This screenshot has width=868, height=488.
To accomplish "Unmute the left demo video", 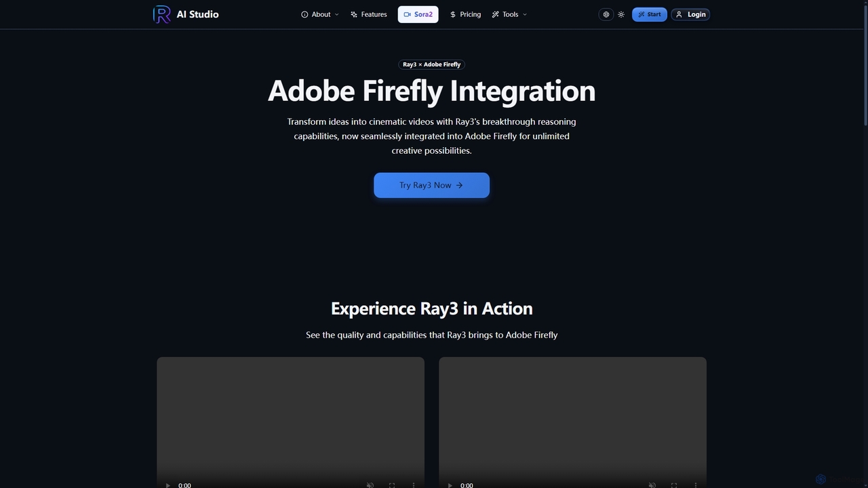I will [x=370, y=485].
